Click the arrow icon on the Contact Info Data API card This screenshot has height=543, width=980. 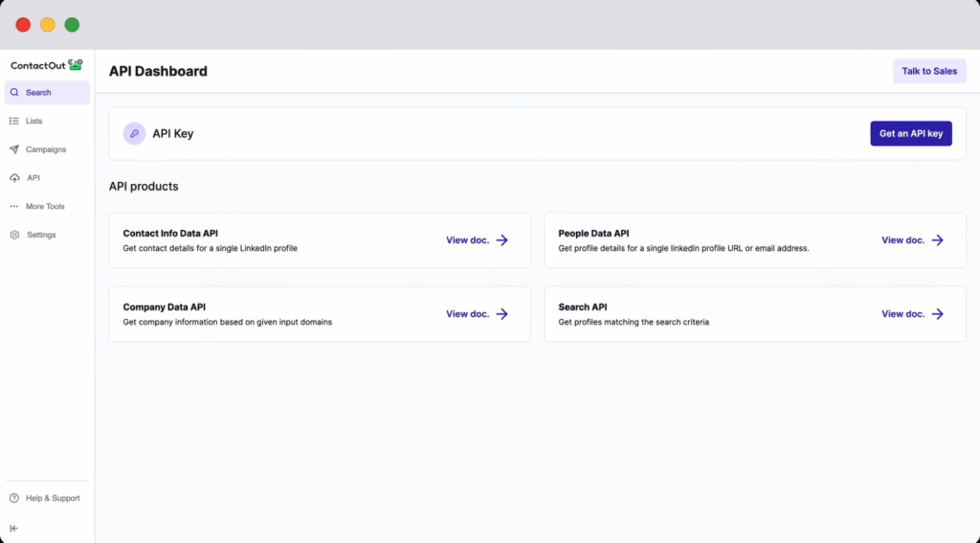[x=501, y=240]
